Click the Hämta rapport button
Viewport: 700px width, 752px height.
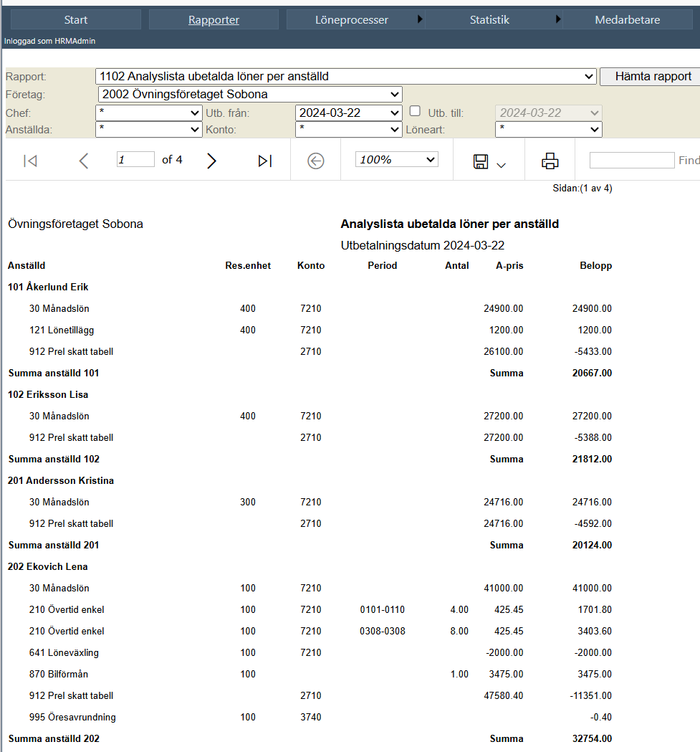653,76
